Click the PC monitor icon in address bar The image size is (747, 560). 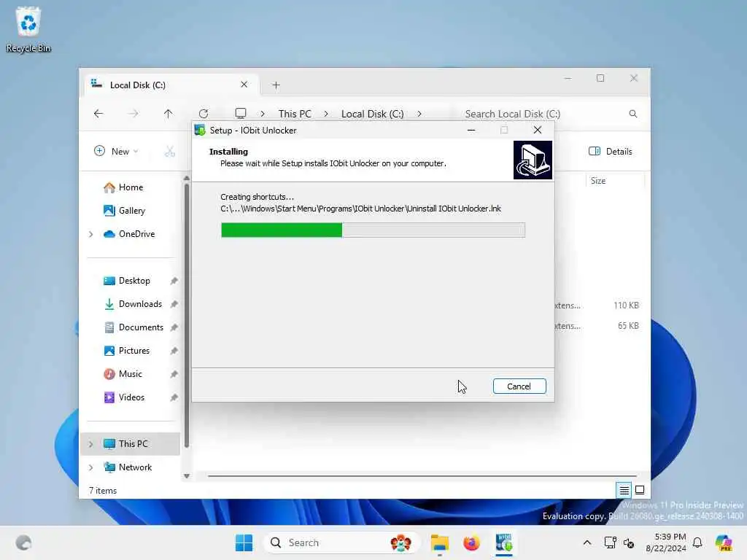point(241,113)
